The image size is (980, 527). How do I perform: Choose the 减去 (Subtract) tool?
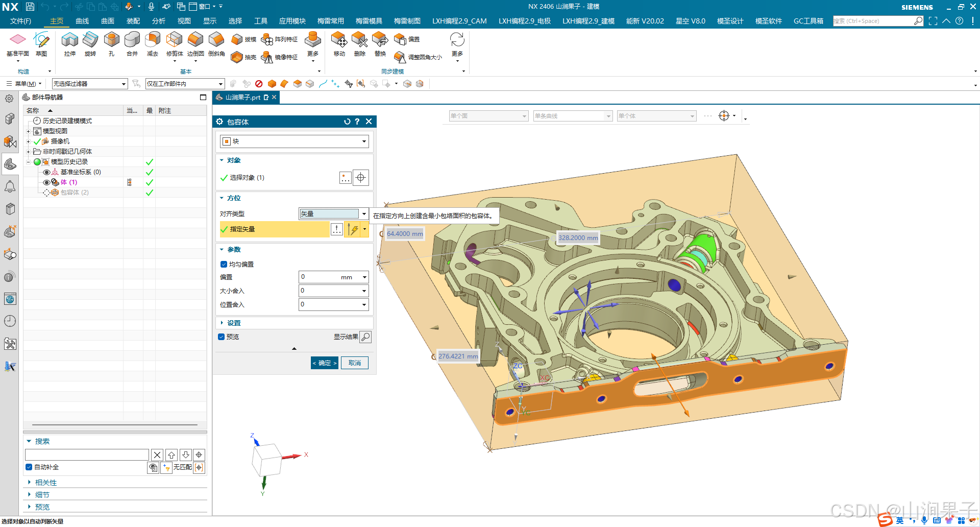tap(153, 44)
